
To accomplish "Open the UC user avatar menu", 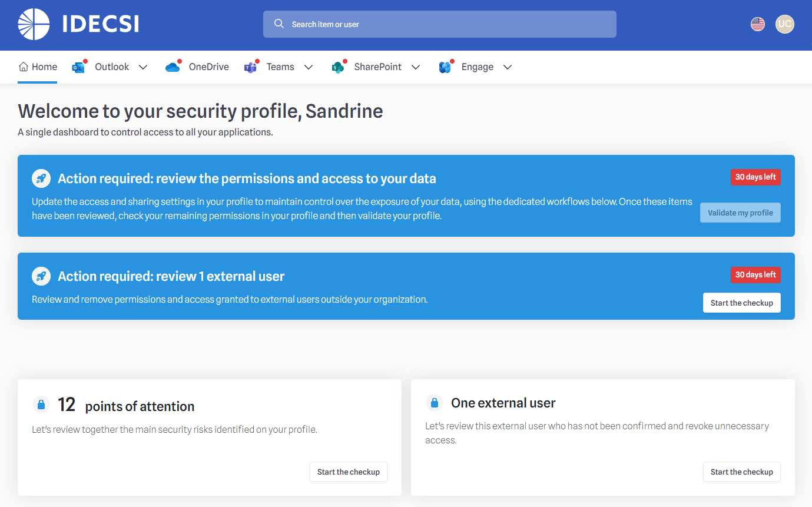I will tap(784, 24).
